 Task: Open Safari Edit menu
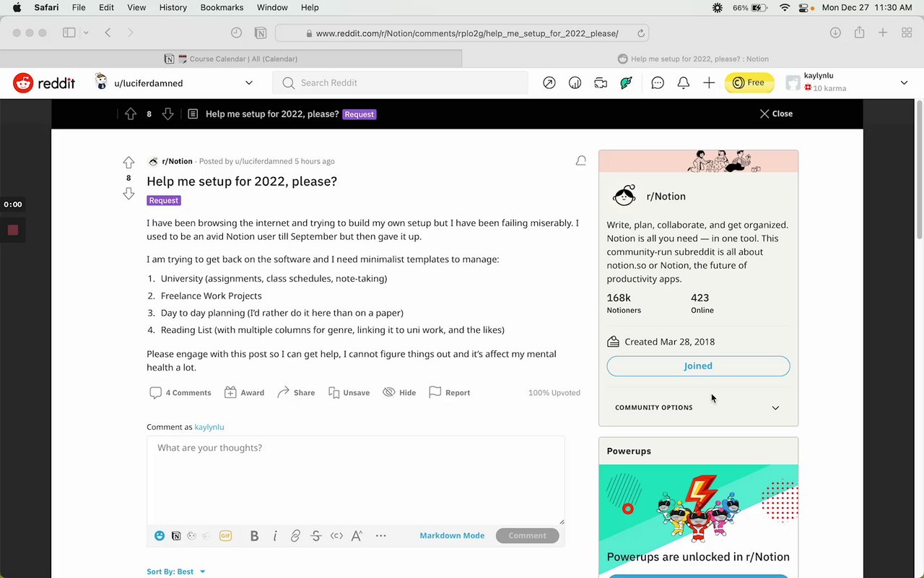(106, 7)
